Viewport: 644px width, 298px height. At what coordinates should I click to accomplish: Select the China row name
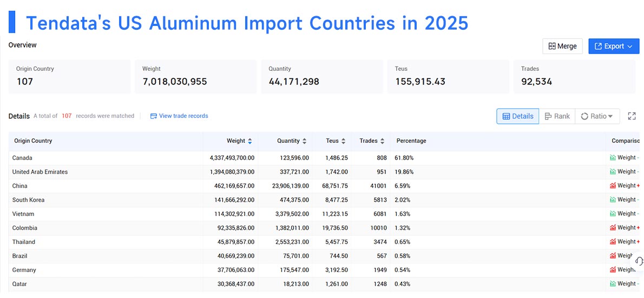[19, 186]
